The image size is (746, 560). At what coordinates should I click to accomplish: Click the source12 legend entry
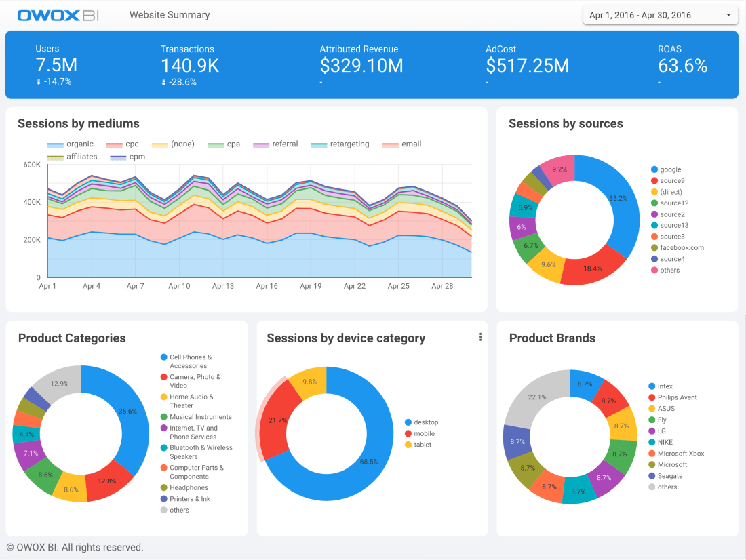[670, 203]
